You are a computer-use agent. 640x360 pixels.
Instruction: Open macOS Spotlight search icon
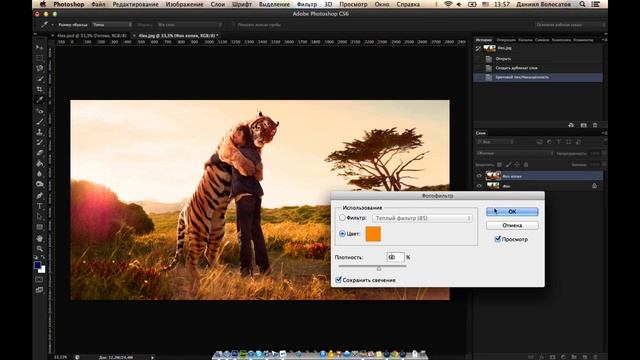point(582,4)
